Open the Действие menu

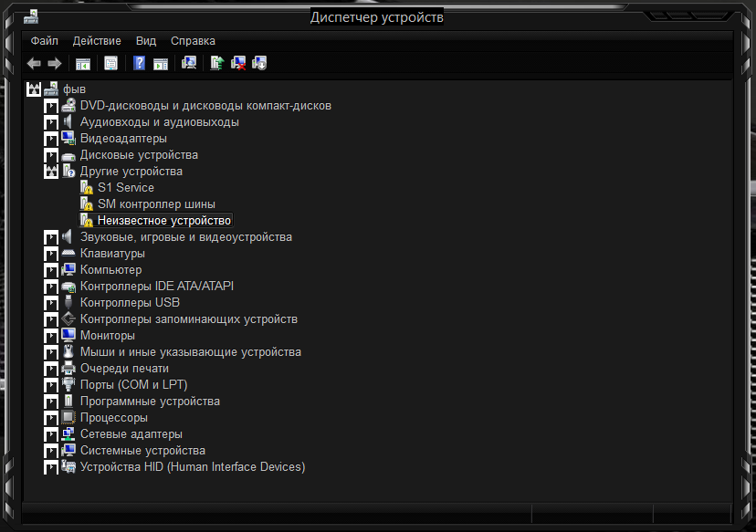97,41
